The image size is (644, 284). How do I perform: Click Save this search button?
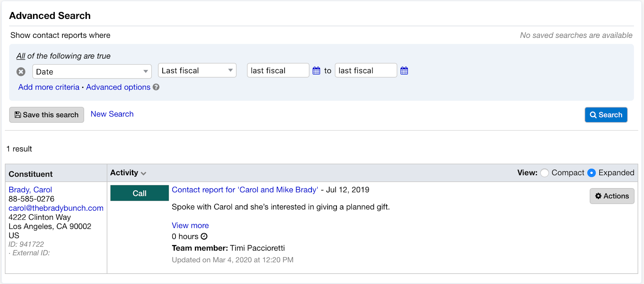click(47, 115)
